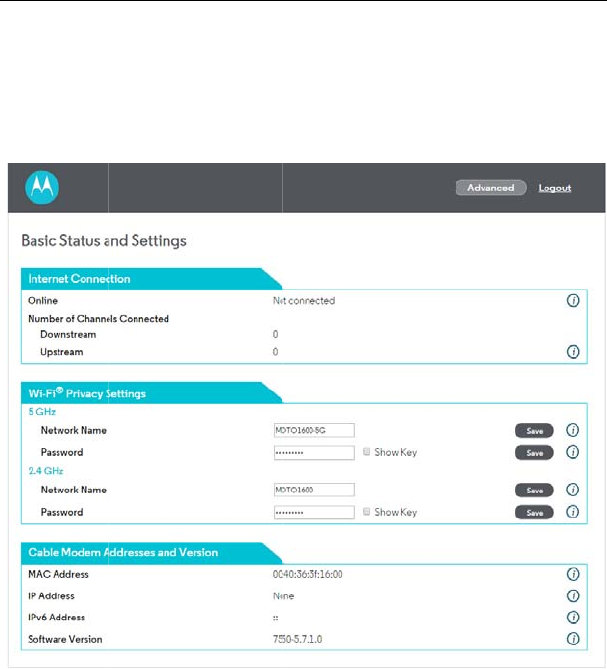Open info icon for Software Version
Screen dimensions: 607x669
pyautogui.click(x=573, y=639)
